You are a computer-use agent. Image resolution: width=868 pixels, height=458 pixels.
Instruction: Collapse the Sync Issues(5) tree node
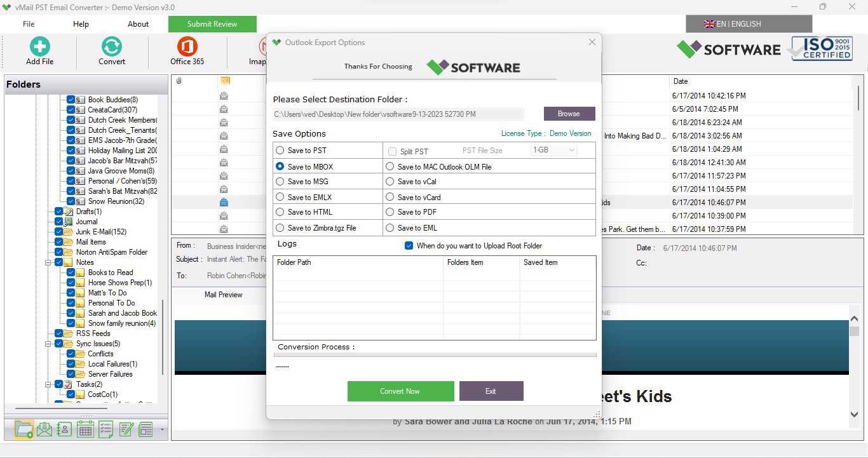click(x=48, y=344)
